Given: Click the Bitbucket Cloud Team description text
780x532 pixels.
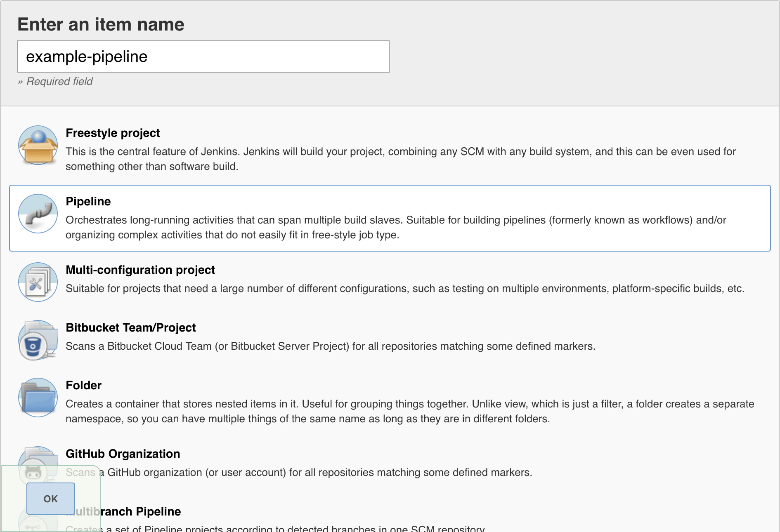Looking at the screenshot, I should pyautogui.click(x=330, y=346).
